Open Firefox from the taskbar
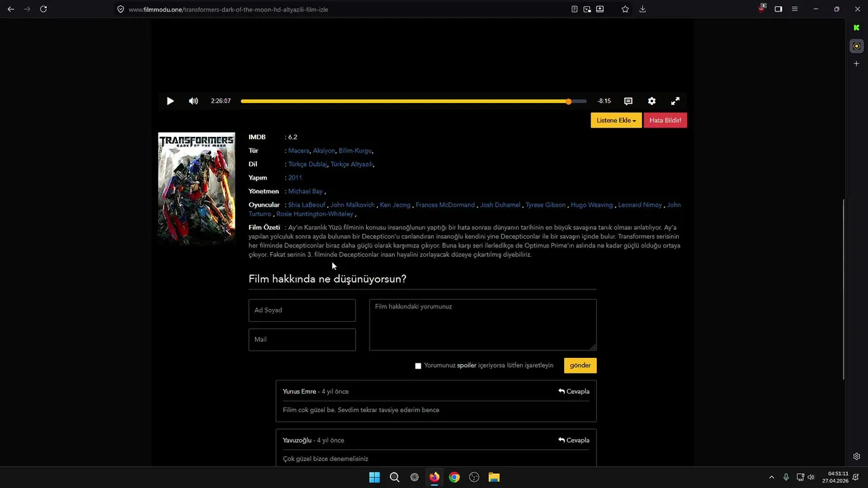Viewport: 868px width, 488px height. (x=434, y=477)
